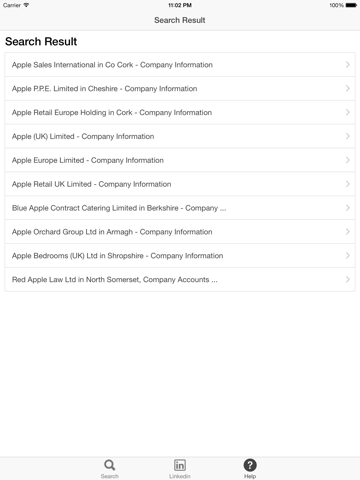Viewport: 360px width, 480px height.
Task: Tap the chevron for Apple Retail UK Limited
Action: [348, 184]
